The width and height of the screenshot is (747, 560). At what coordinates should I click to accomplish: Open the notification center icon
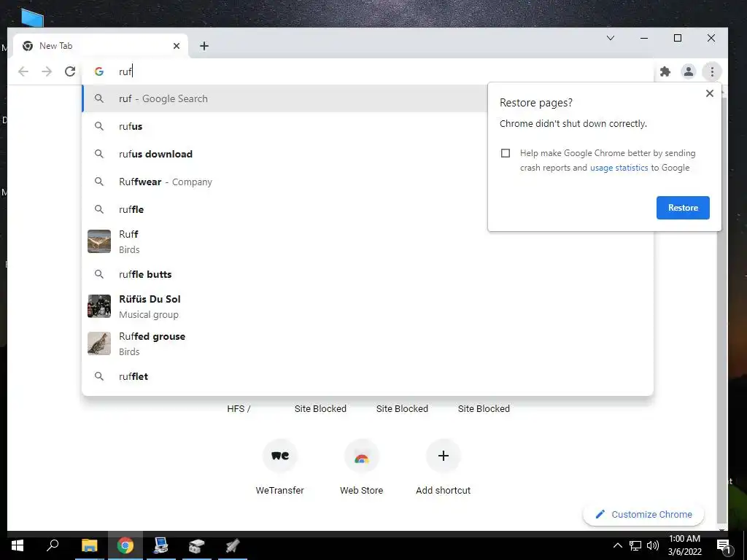724,546
